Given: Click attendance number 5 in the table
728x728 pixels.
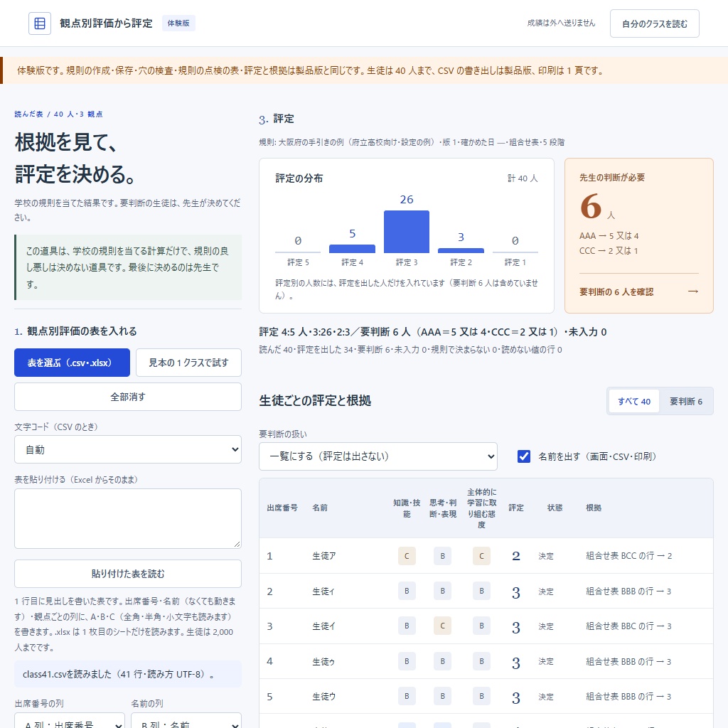Looking at the screenshot, I should click(269, 697).
